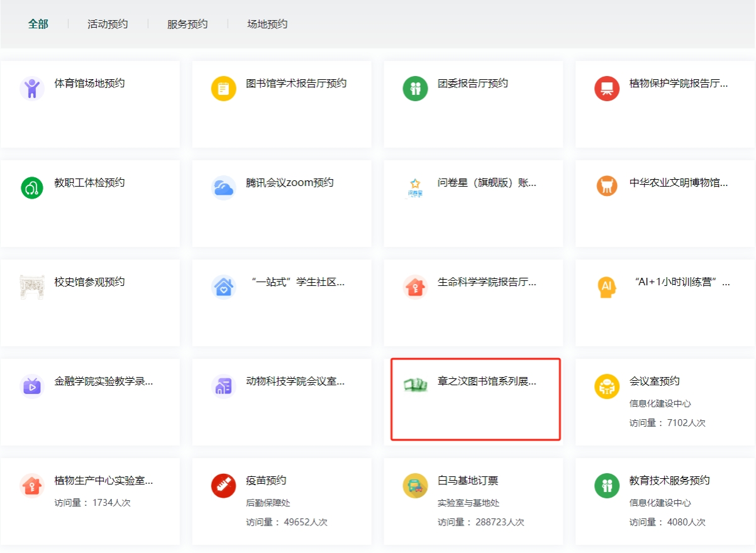
Task: Click the purple TV 金融学院 icon
Action: 31,386
